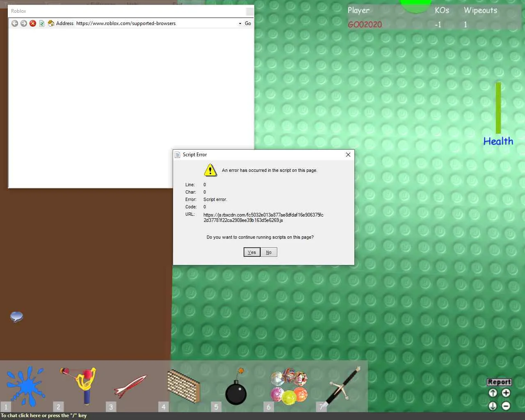The height and width of the screenshot is (420, 525).
Task: Go forward in the Roblox browser window
Action: pos(24,23)
